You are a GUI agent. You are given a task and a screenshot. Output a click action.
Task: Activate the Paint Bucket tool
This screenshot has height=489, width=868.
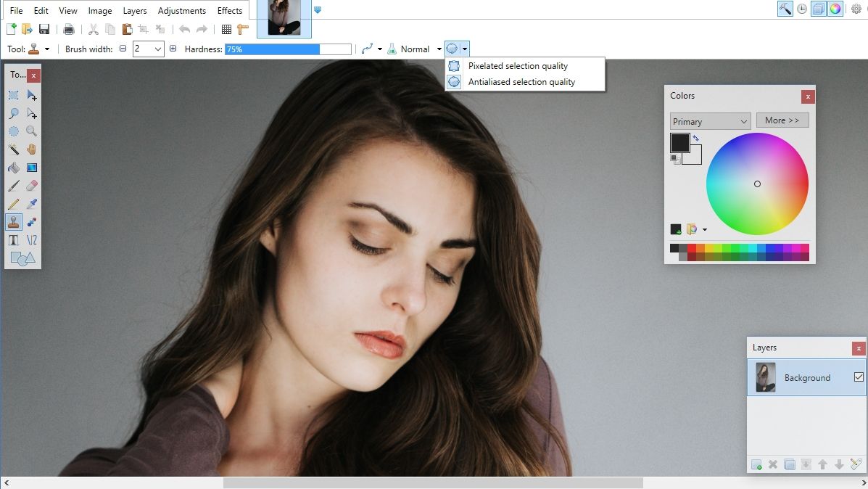pyautogui.click(x=15, y=168)
